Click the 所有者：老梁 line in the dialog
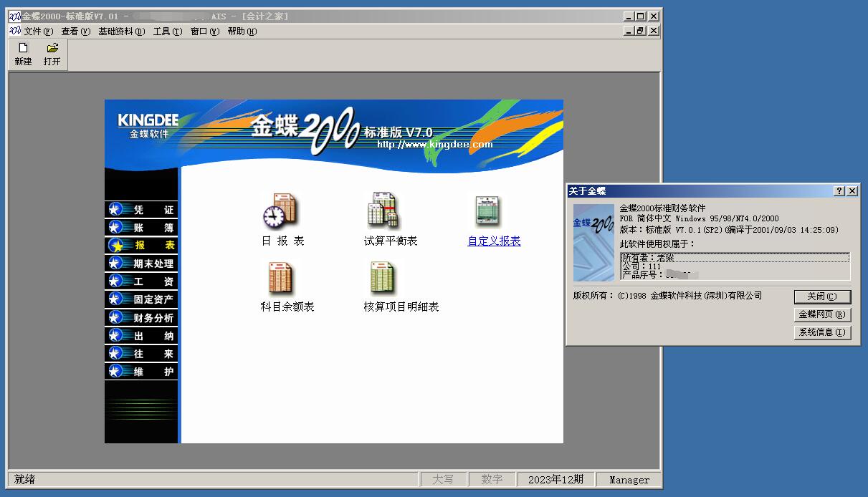This screenshot has width=868, height=497. pos(735,258)
